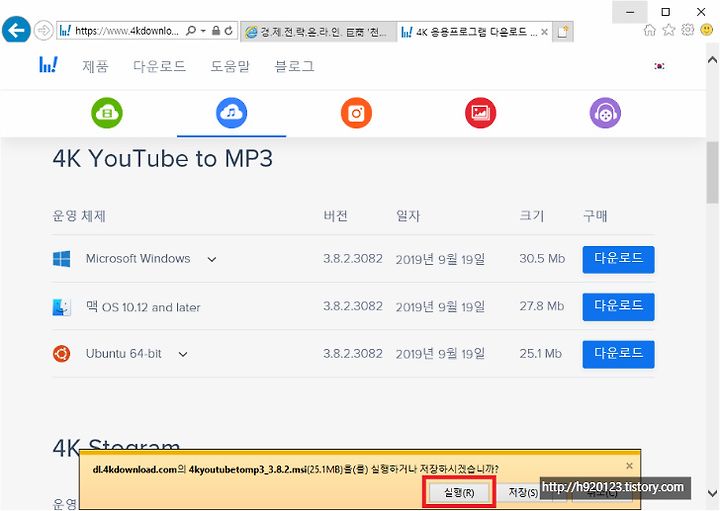Click the Mac Finder icon in OS row
The height and width of the screenshot is (511, 720).
point(62,307)
